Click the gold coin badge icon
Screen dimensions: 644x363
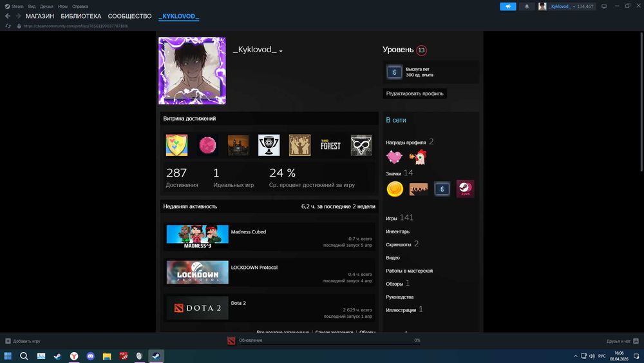coord(395,189)
